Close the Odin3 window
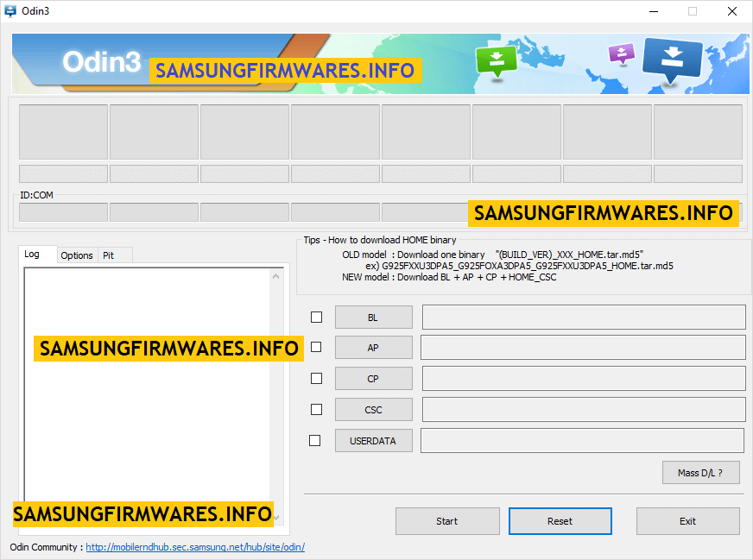Viewport: 753px width, 560px height. pos(732,11)
